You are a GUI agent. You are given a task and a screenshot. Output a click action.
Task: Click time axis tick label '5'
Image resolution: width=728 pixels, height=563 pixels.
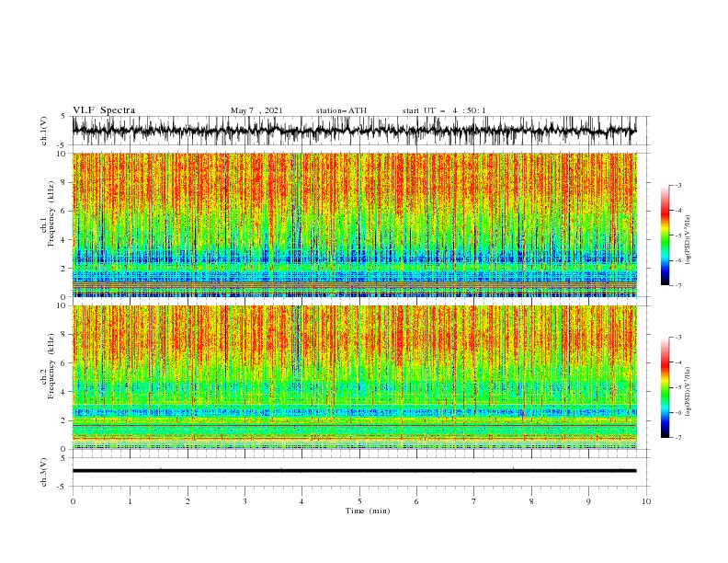pos(359,501)
